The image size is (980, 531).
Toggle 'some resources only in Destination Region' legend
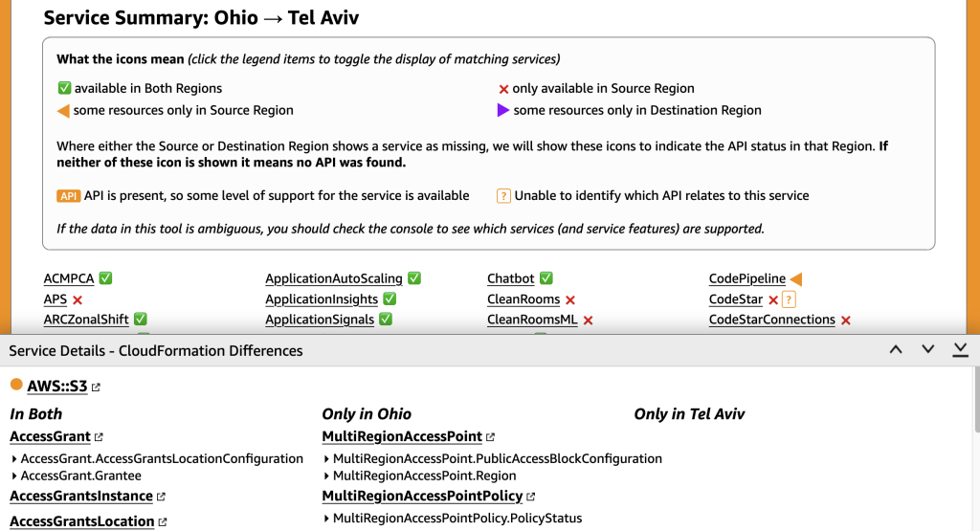(x=629, y=111)
